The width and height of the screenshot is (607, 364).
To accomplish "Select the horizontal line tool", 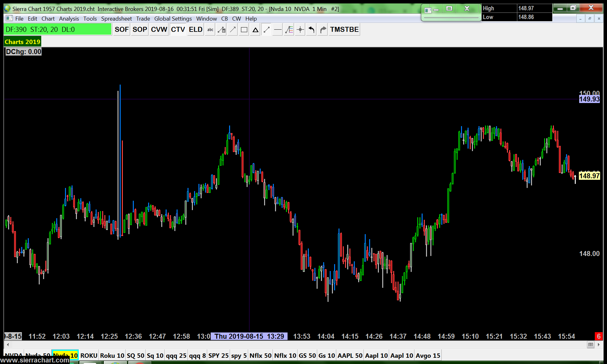I will [278, 30].
